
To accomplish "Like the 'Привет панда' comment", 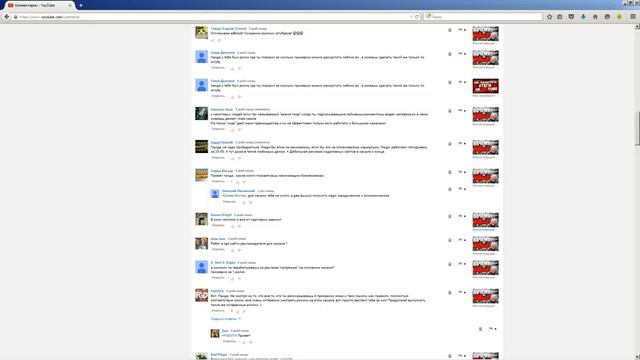I will point(238,182).
